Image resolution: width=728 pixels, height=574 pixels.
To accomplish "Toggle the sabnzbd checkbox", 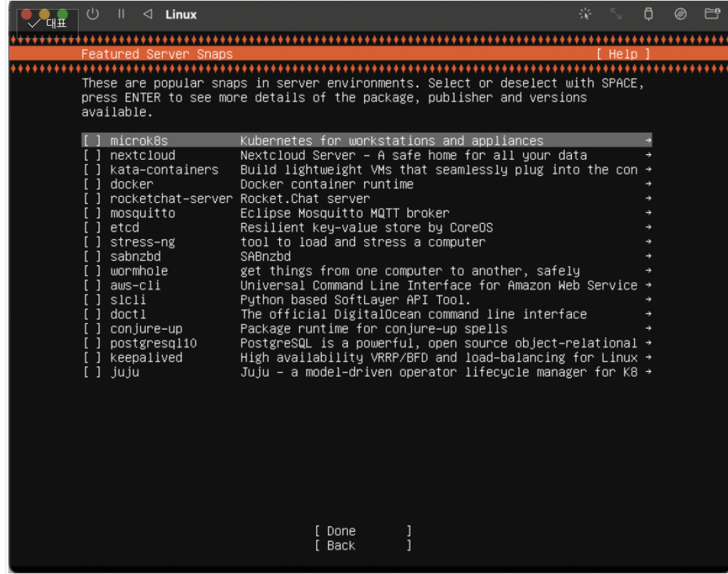I will click(x=92, y=256).
